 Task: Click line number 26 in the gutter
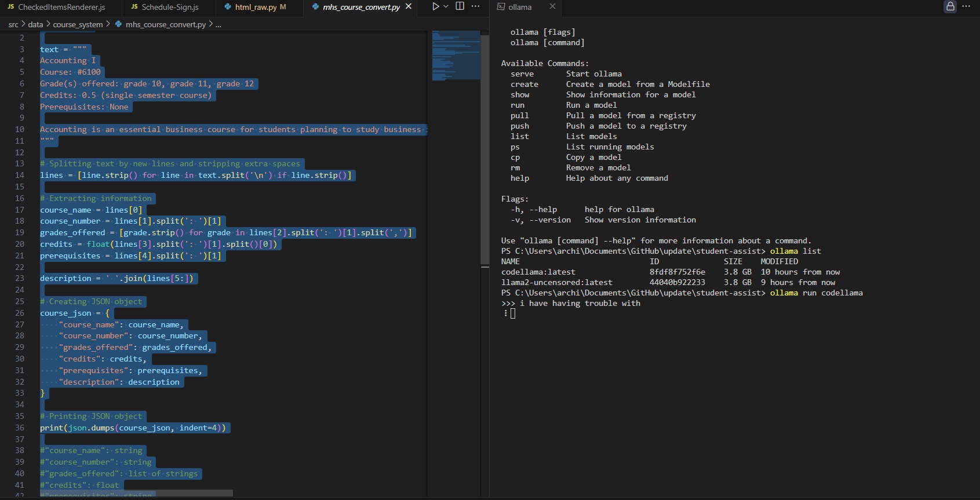tap(20, 313)
